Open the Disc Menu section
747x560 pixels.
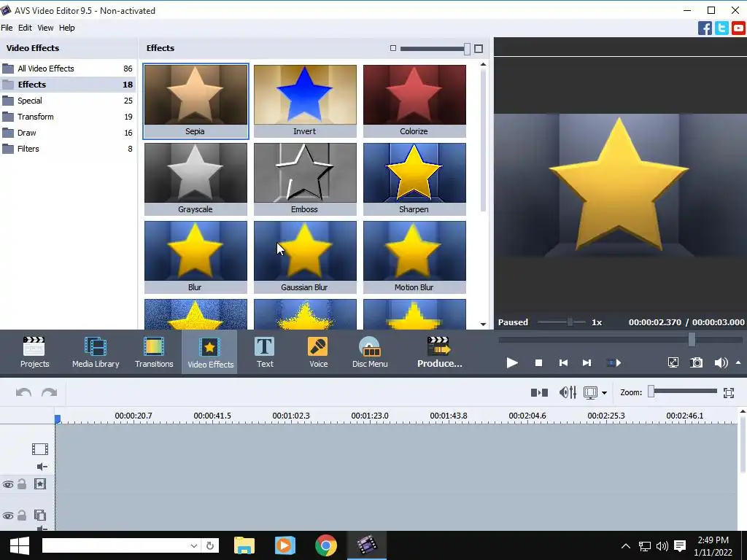pos(370,352)
